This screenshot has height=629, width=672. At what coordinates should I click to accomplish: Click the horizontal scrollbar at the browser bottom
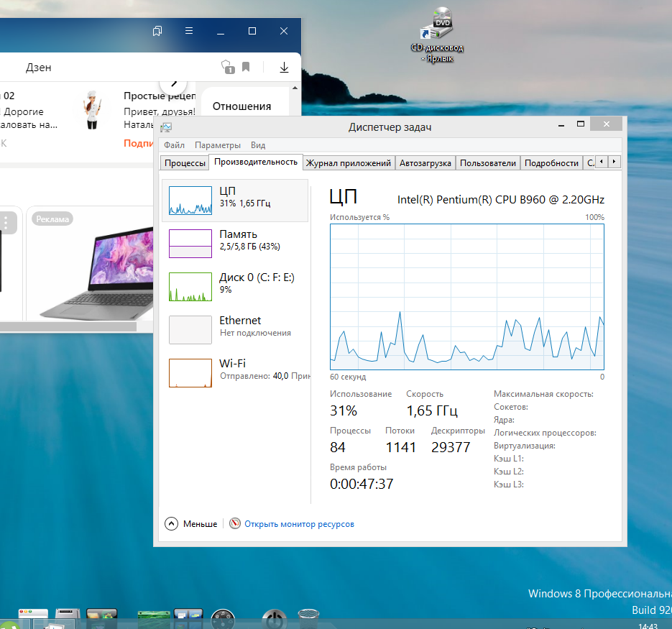point(68,326)
